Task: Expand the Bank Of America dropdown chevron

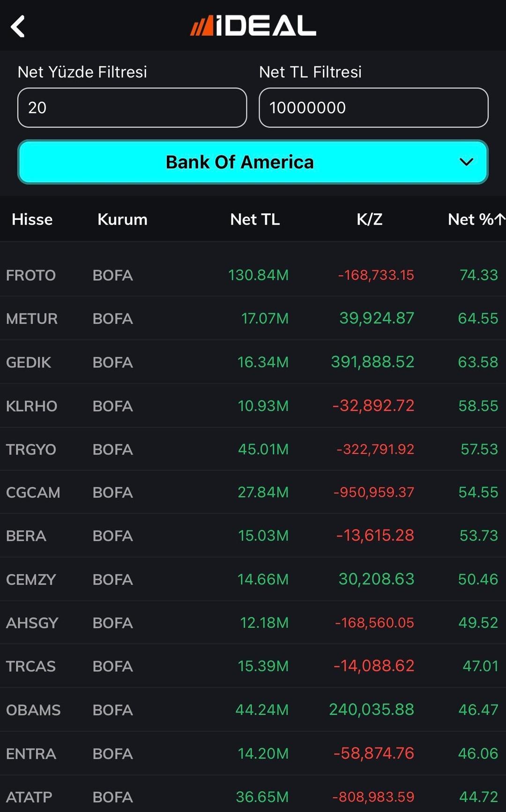Action: pyautogui.click(x=466, y=162)
